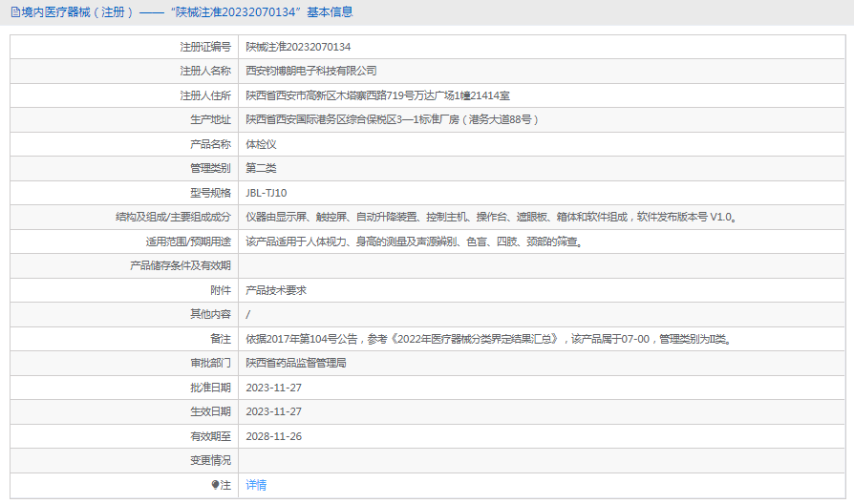Click the 审批部门 label
The width and height of the screenshot is (854, 504).
pos(210,363)
